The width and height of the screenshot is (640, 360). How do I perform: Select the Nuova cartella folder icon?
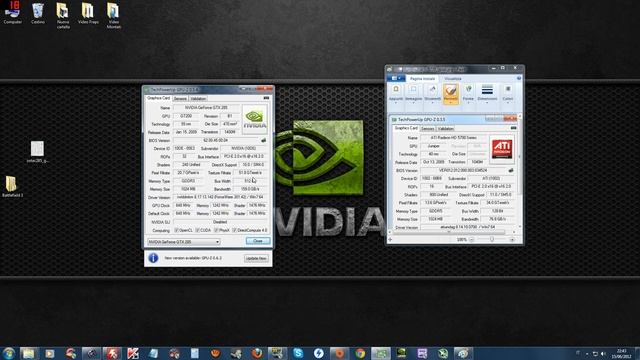point(63,16)
